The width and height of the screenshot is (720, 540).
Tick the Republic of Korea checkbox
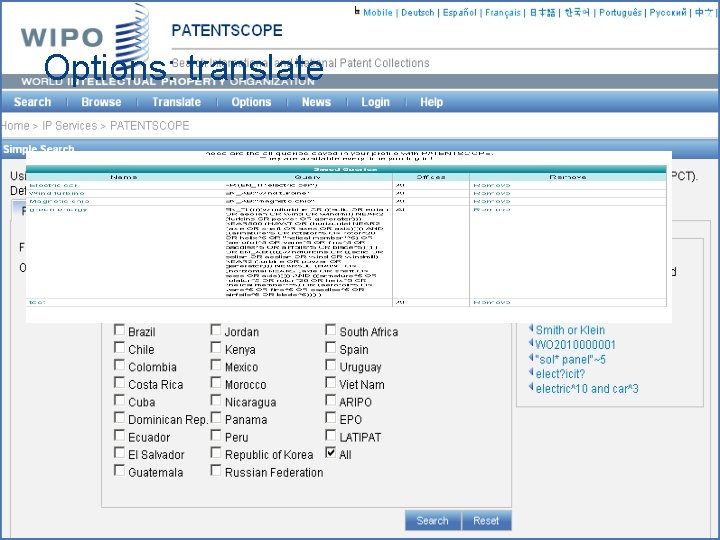pyautogui.click(x=216, y=453)
